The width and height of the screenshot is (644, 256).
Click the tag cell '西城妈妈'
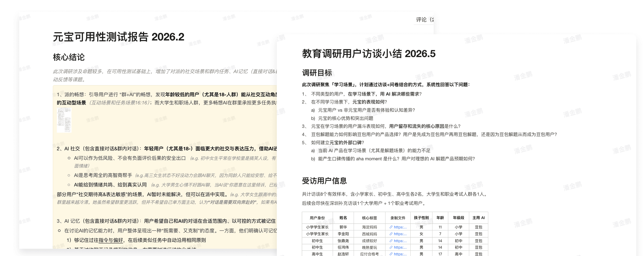tap(369, 234)
